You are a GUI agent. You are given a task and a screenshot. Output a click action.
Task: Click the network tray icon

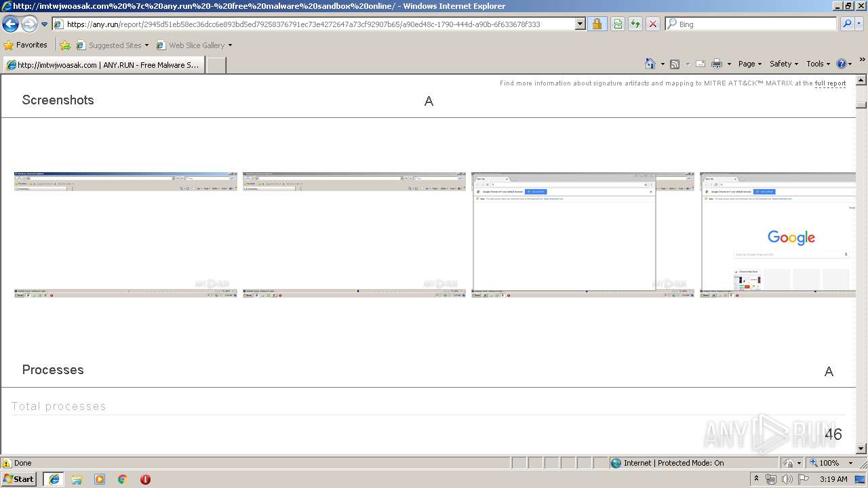(771, 479)
